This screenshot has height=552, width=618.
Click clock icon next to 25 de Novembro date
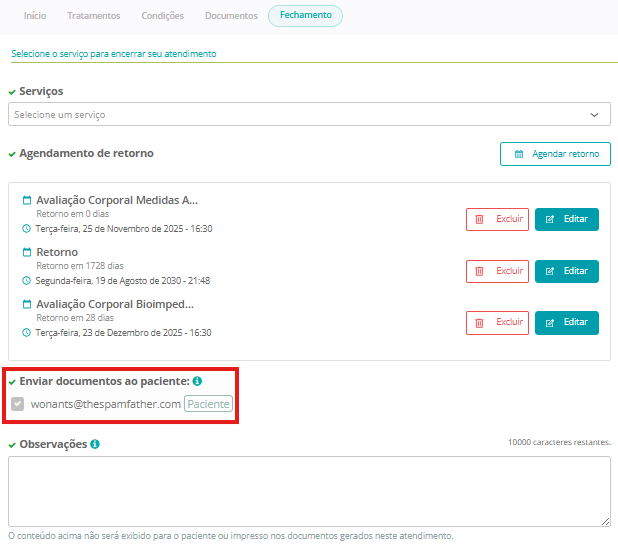27,229
